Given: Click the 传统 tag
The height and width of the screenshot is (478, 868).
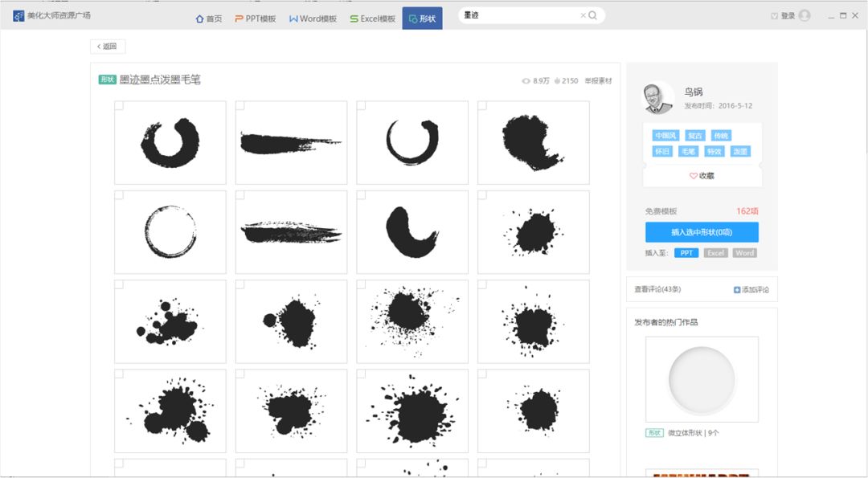Looking at the screenshot, I should pos(722,136).
